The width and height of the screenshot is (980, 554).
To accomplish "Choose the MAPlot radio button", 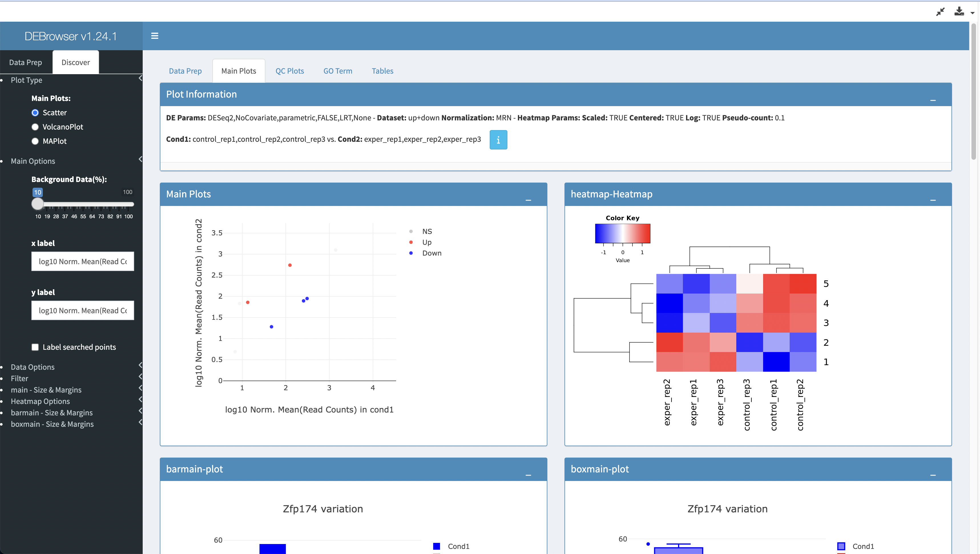I will tap(35, 141).
